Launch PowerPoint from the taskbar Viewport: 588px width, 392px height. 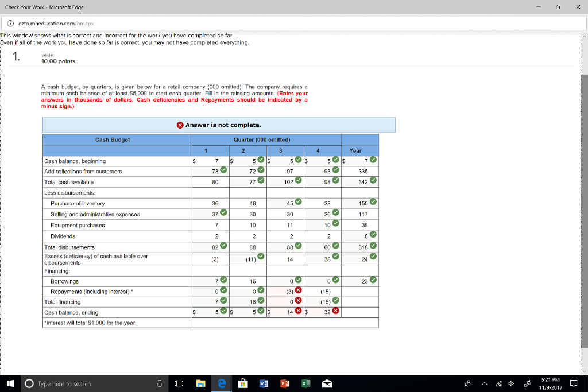click(x=285, y=383)
